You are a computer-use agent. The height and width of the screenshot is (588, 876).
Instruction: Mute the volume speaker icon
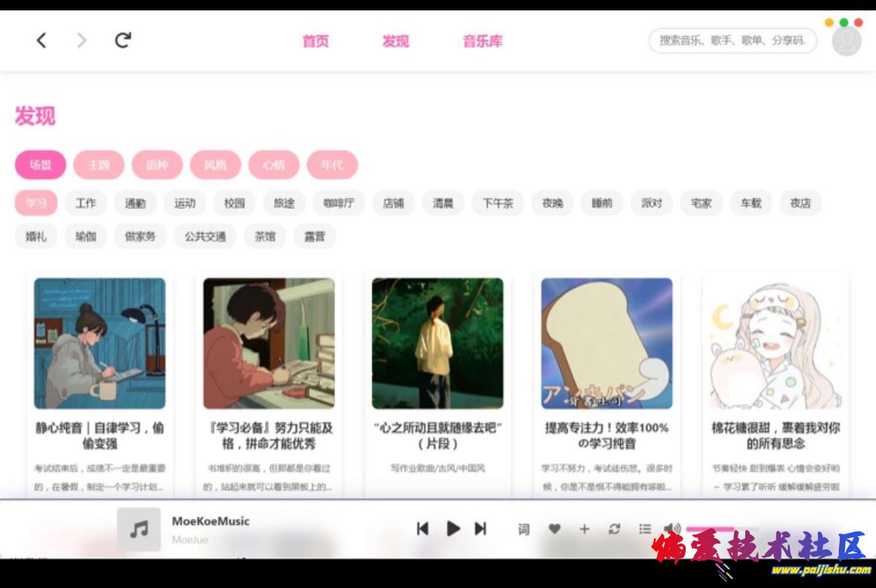point(672,529)
